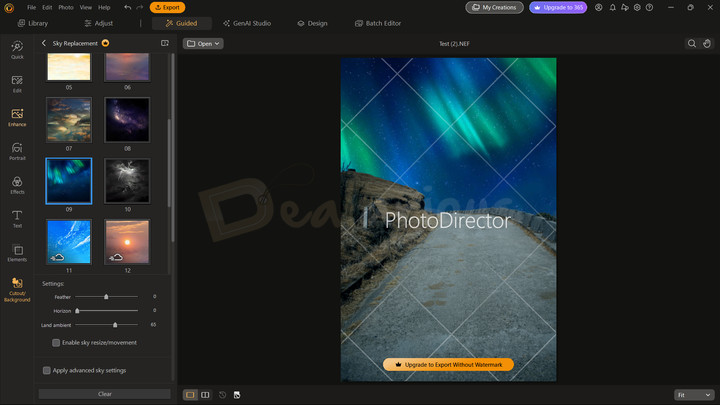Click the Land ambient slider handle
This screenshot has width=720, height=405.
click(115, 325)
